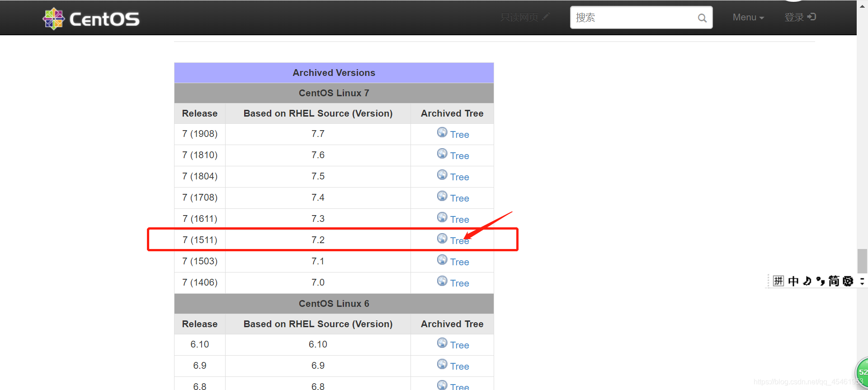Open the Tree link for 7 (1810)
868x390 pixels.
459,156
